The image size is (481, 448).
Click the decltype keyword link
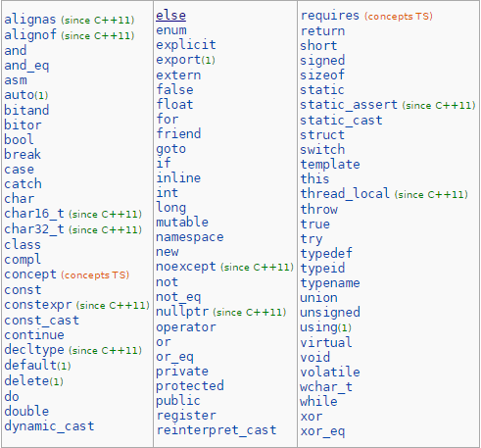tap(34, 350)
